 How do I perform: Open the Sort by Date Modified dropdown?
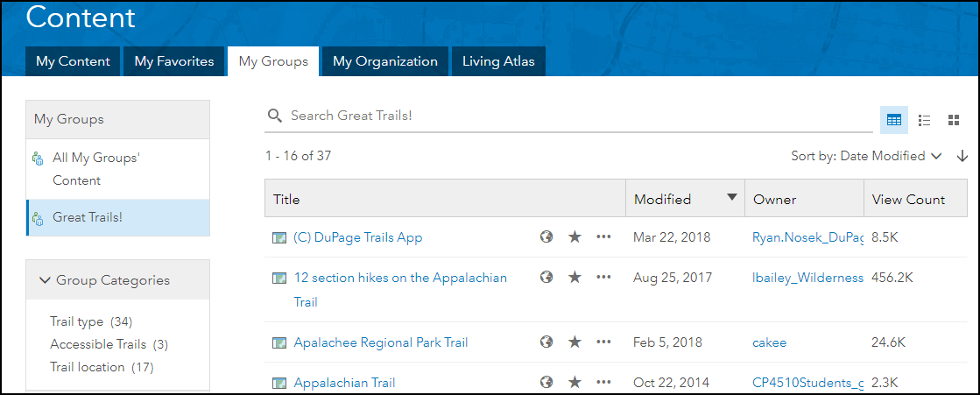(x=866, y=156)
